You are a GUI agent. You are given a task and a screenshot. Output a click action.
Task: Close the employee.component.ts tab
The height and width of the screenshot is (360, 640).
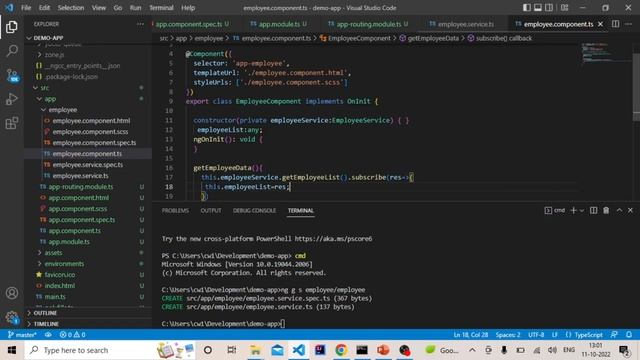point(600,24)
